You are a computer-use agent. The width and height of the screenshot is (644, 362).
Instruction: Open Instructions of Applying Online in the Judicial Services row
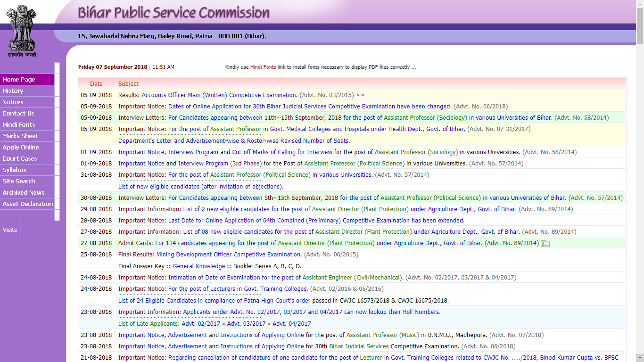coord(262,346)
